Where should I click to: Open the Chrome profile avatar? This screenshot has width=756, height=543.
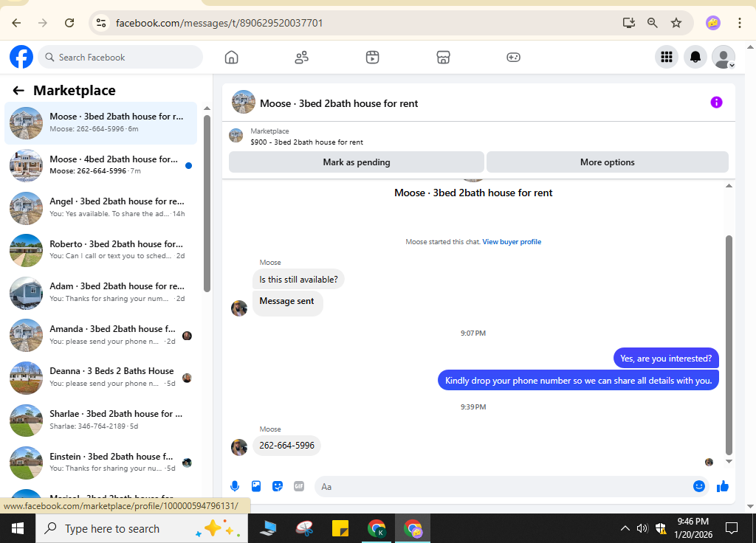(x=713, y=23)
